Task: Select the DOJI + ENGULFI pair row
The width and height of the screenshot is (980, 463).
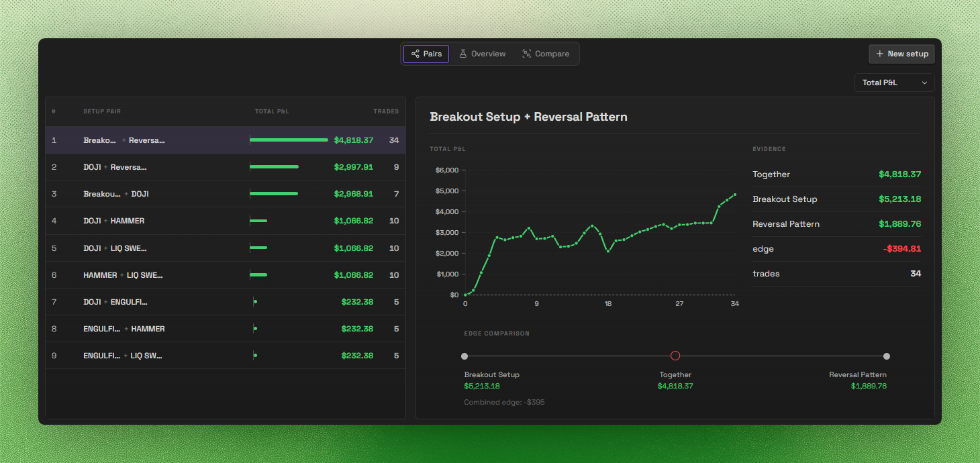Action: (x=226, y=302)
